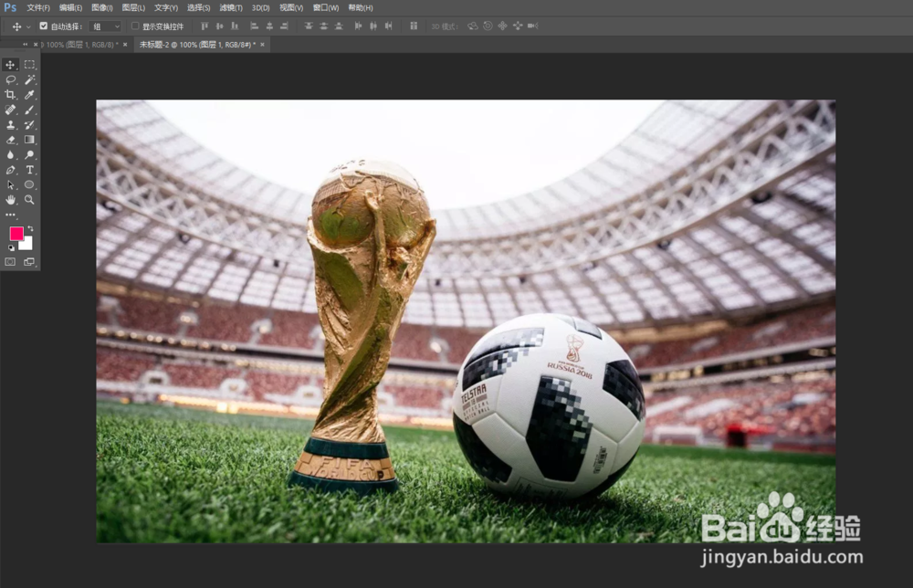The width and height of the screenshot is (913, 588).
Task: Open the 图像(I) menu
Action: point(102,7)
